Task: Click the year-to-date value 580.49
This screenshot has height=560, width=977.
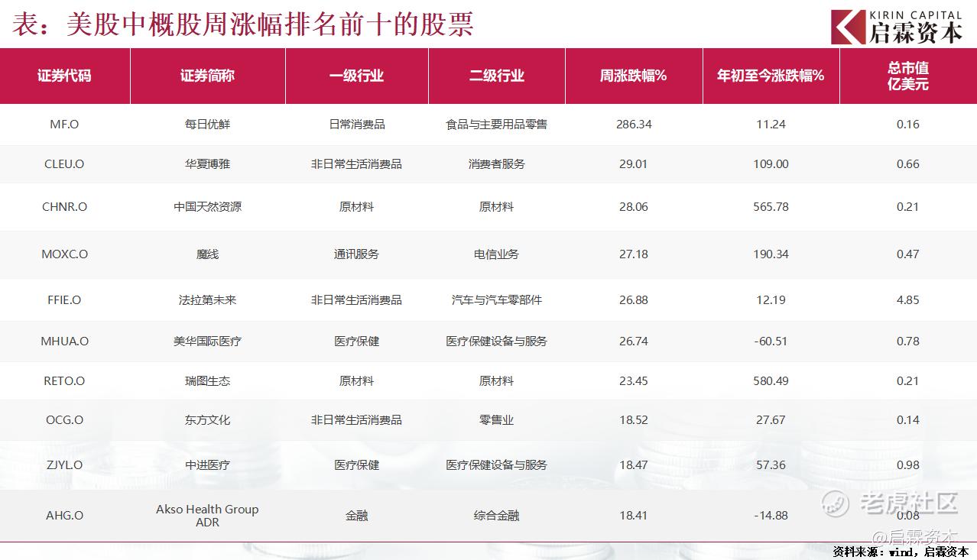Action: (771, 380)
